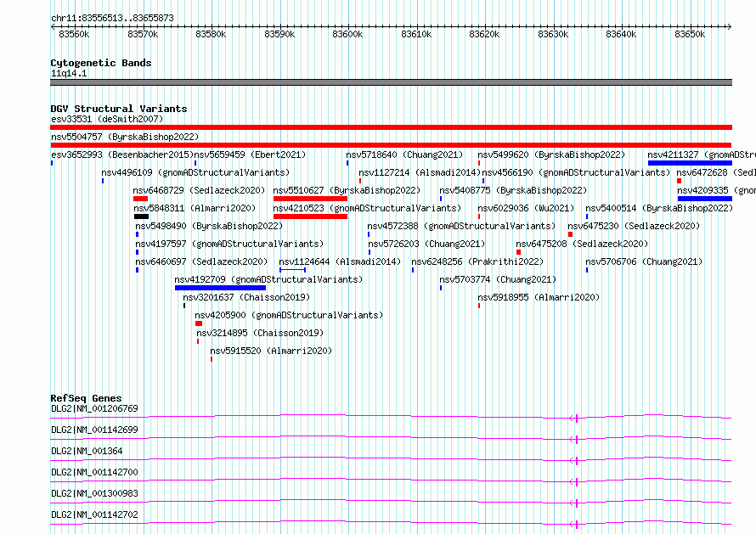The image size is (756, 534).
Task: Open variant nsv4566190 (gnomADStructuralVariants)
Action: pos(576,172)
